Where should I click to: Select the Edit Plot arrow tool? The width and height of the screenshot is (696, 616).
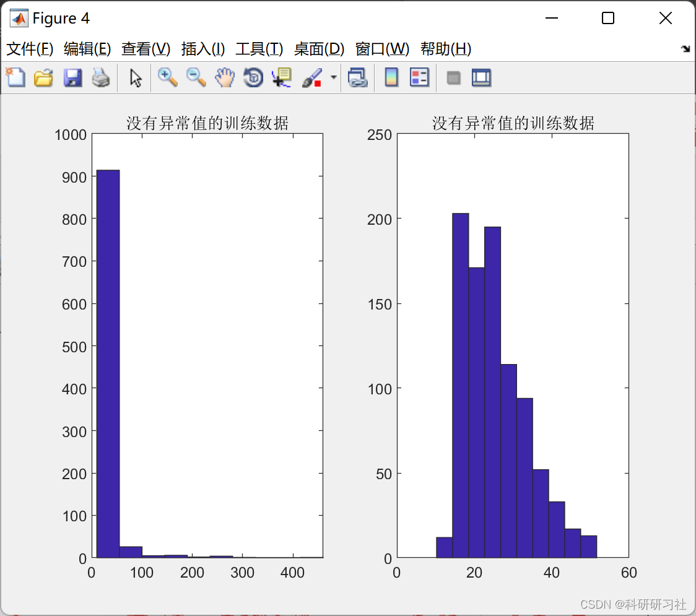coord(136,77)
